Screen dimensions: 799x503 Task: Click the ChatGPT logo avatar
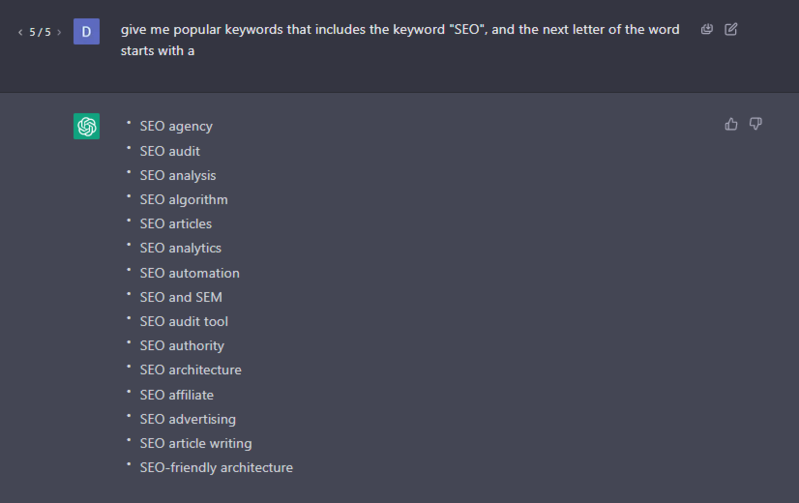point(87,126)
